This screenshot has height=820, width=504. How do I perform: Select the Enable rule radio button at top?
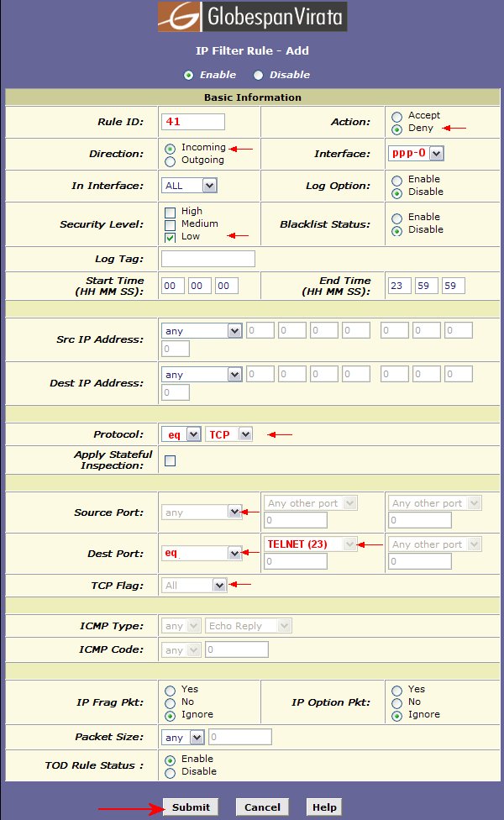[188, 76]
